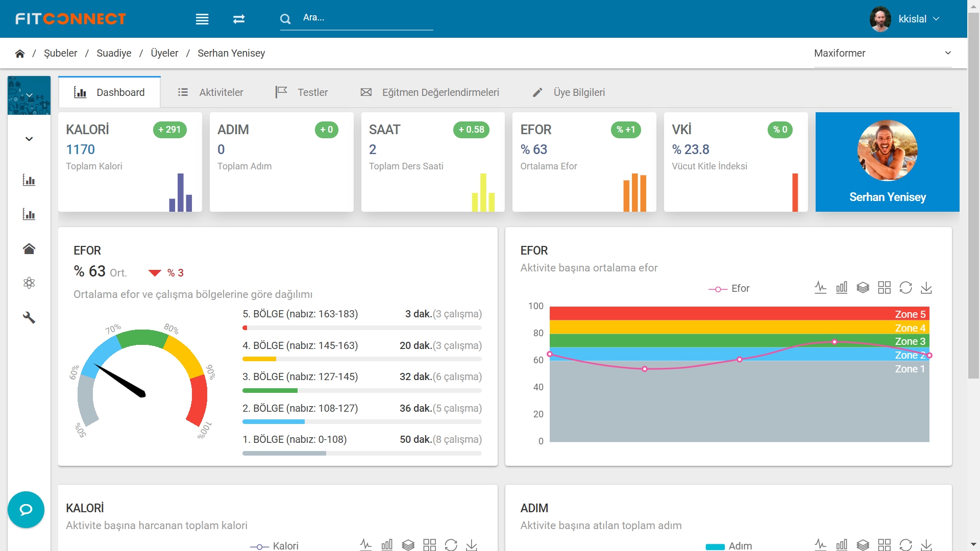Open the kkislal user menu

(x=905, y=19)
